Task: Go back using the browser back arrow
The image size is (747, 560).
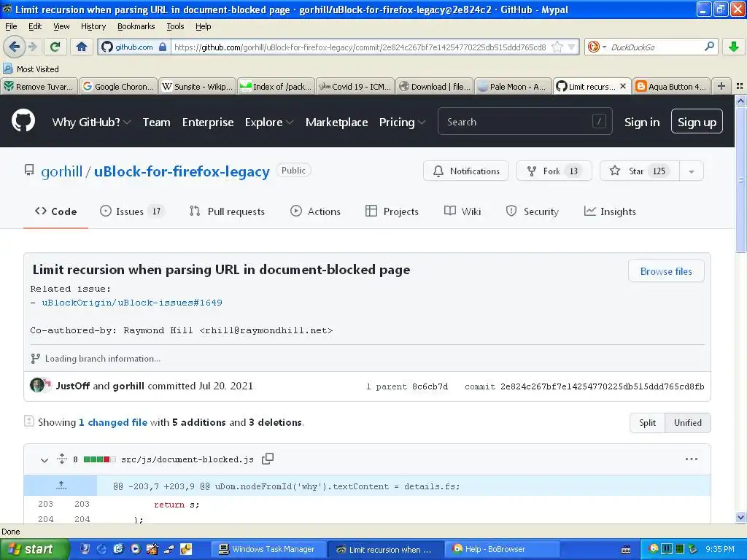Action: (x=14, y=47)
